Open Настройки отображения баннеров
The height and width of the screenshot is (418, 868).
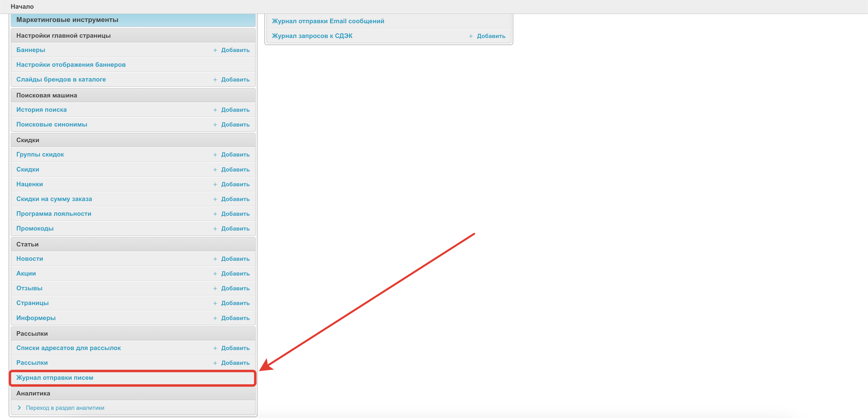click(x=71, y=65)
